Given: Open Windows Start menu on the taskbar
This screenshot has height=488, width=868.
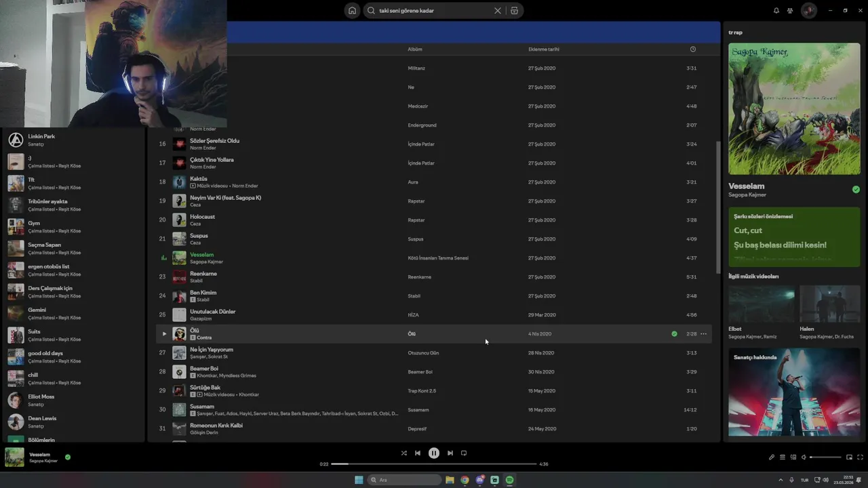Looking at the screenshot, I should [x=359, y=480].
